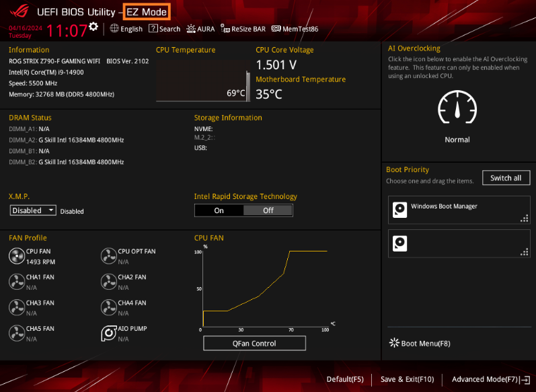The width and height of the screenshot is (536, 392).
Task: Click the CPU temperature graph bar
Action: click(x=248, y=86)
